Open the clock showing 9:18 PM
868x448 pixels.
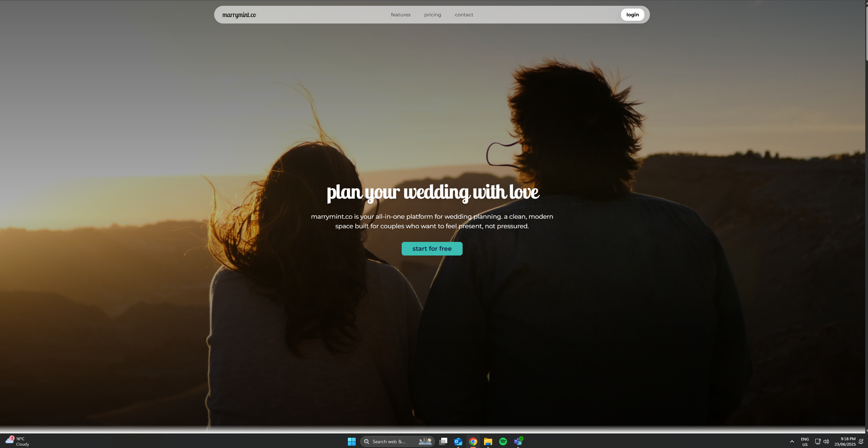[x=845, y=442]
